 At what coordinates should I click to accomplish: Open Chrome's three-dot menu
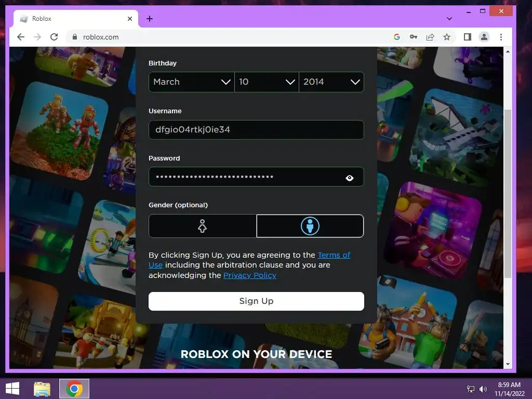coord(501,37)
